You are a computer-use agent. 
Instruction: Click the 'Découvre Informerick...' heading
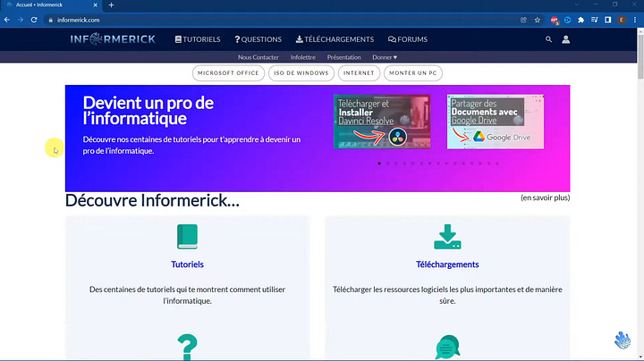(x=152, y=200)
